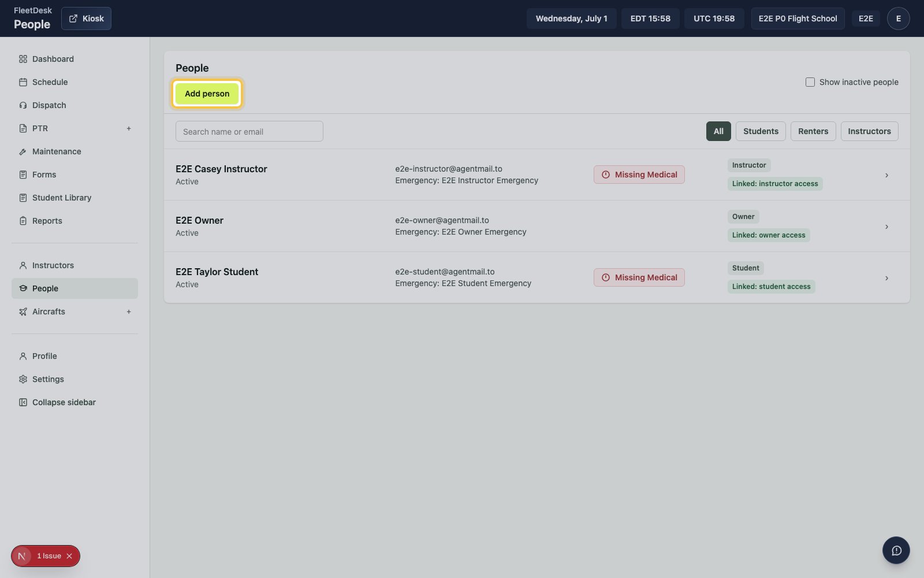Image resolution: width=924 pixels, height=578 pixels.
Task: Click e2e-instructor@agentmail.to email
Action: point(449,169)
